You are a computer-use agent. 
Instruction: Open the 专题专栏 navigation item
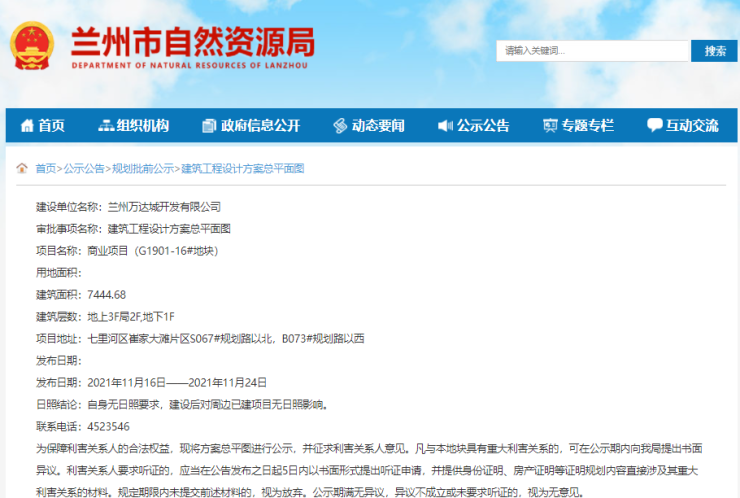tap(588, 126)
